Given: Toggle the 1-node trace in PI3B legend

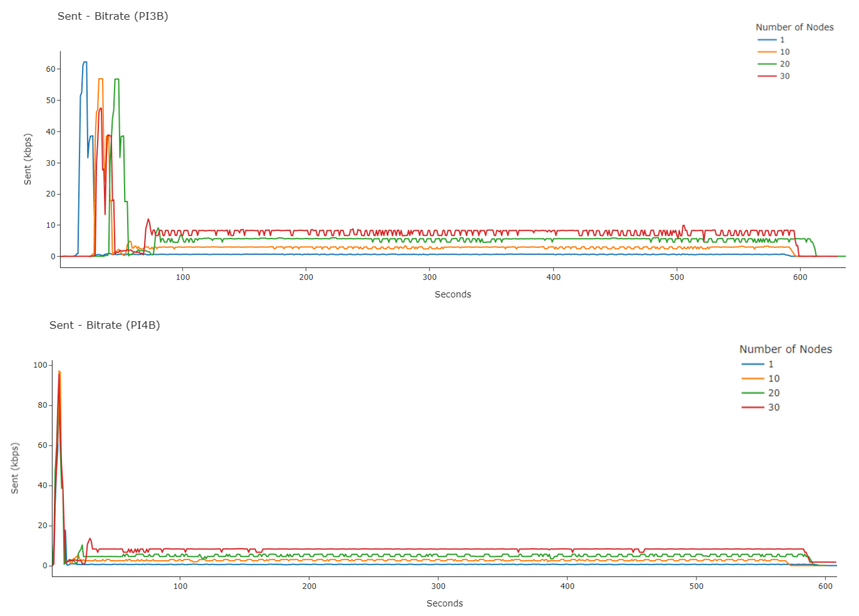Looking at the screenshot, I should click(782, 40).
